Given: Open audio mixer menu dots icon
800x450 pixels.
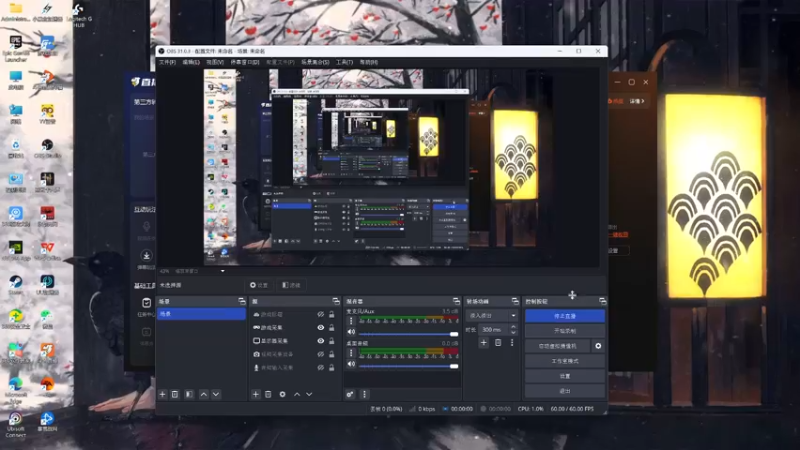Looking at the screenshot, I should 364,394.
